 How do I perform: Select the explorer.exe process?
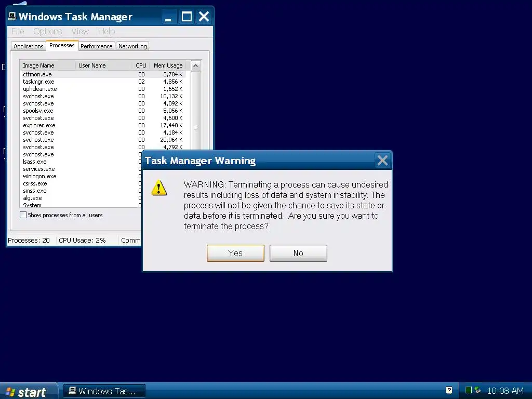tap(103, 125)
